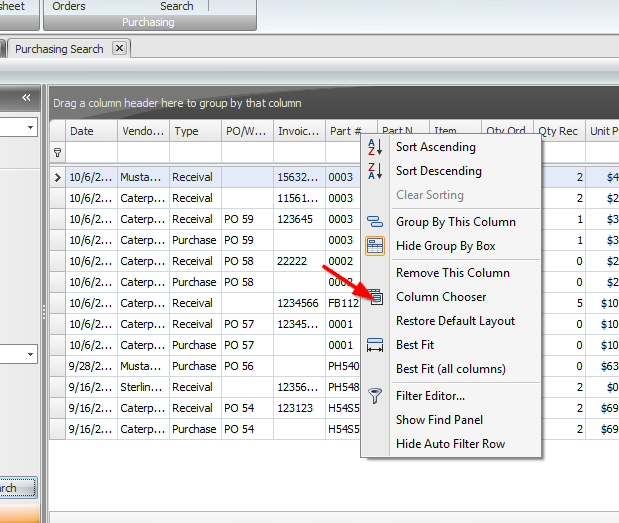Open Column Chooser menu entry
The height and width of the screenshot is (523, 619).
tap(441, 297)
